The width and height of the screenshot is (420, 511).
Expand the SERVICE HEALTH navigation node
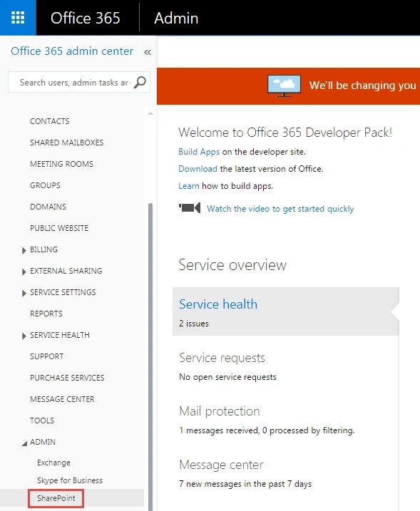click(24, 336)
